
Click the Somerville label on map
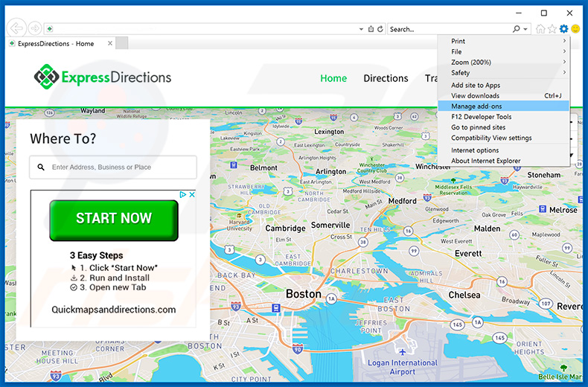tap(330, 225)
